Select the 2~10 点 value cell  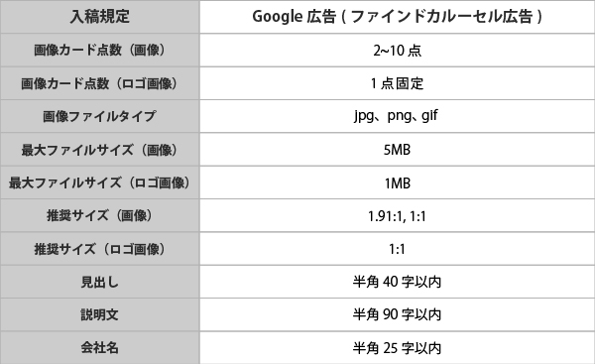coord(397,51)
